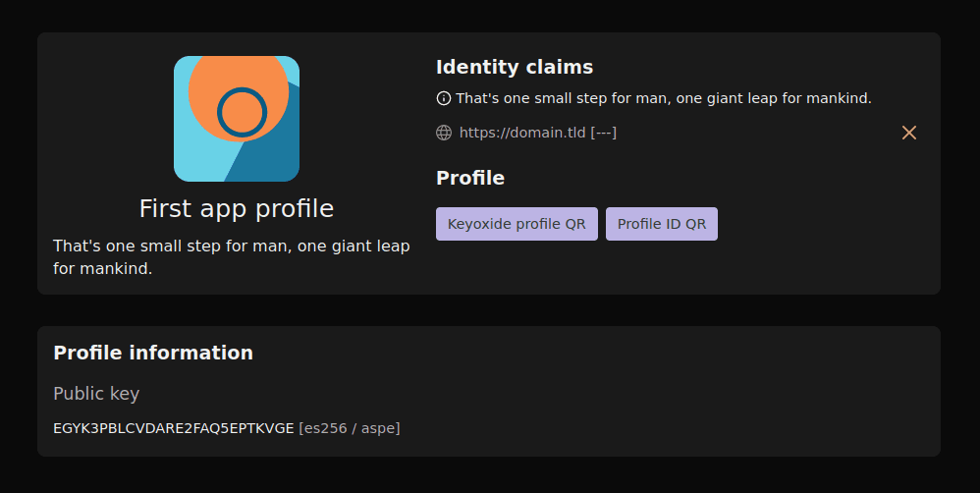Click the quote text beside the info icon
The width and height of the screenshot is (980, 493).
pyautogui.click(x=664, y=98)
